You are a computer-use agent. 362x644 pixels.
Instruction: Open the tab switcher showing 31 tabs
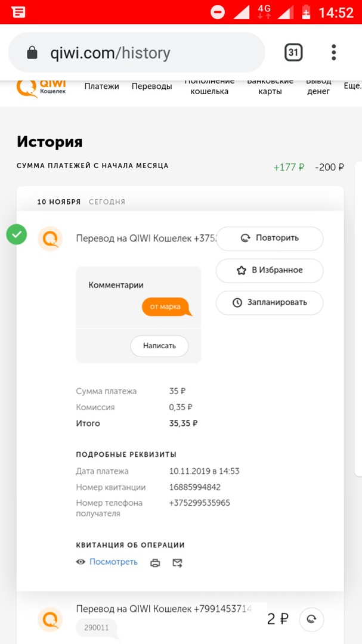(293, 52)
